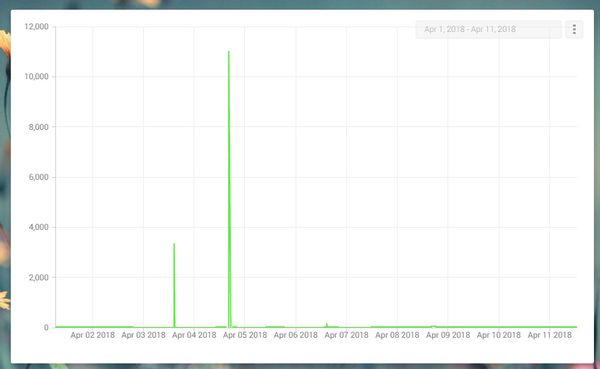The height and width of the screenshot is (369, 600).
Task: Select the Apr 05 2018 date label
Action: click(x=245, y=335)
